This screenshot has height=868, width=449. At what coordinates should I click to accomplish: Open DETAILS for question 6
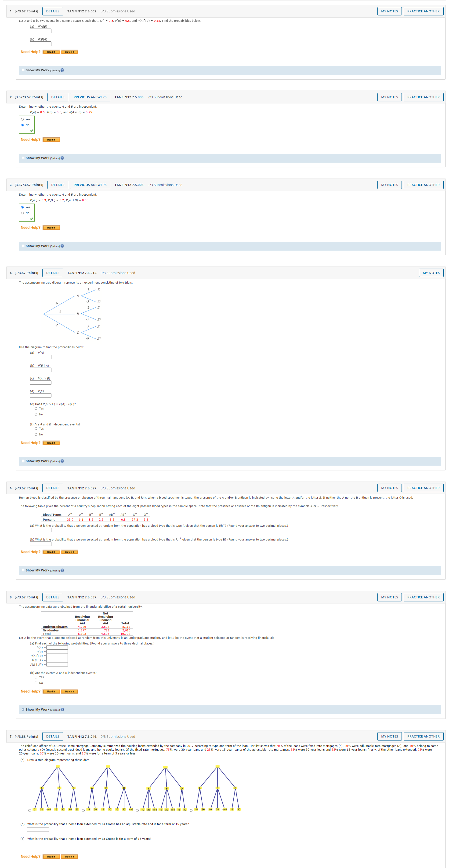[x=53, y=597]
